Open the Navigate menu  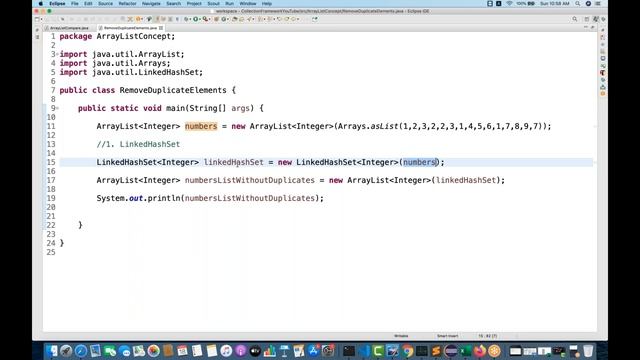151,4
